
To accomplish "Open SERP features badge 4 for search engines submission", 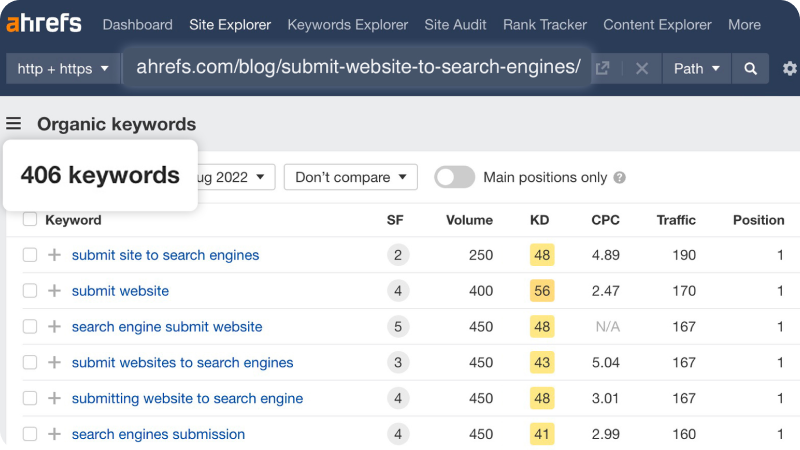I will point(398,434).
